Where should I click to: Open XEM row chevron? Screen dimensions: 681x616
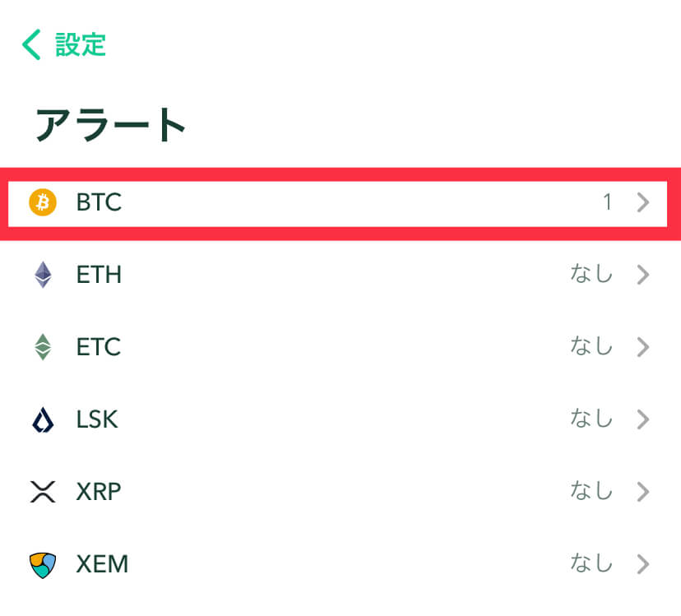click(643, 564)
